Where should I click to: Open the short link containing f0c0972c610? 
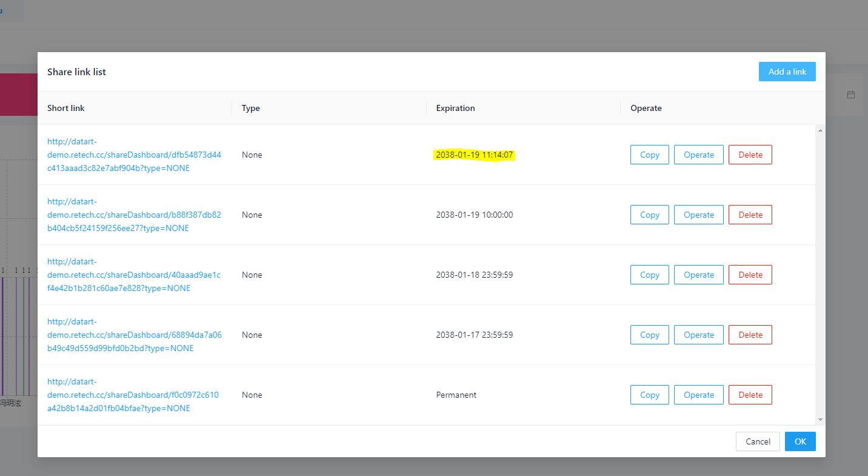[x=134, y=395]
